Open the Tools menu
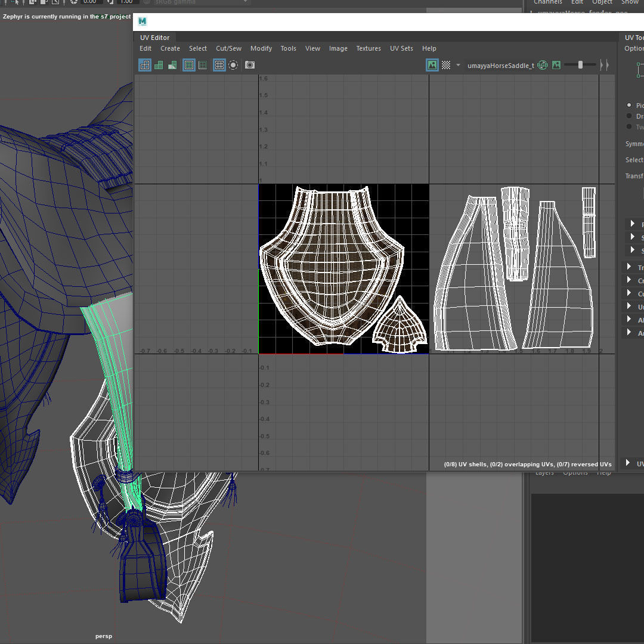 click(x=289, y=48)
